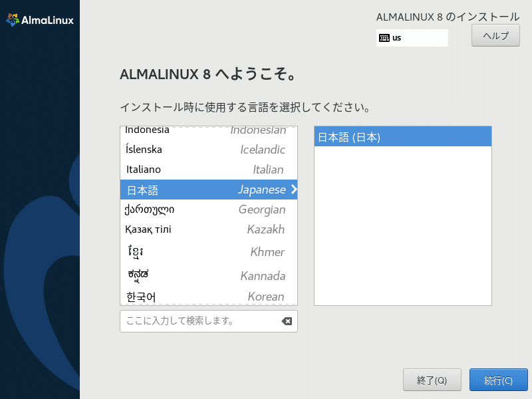Image resolution: width=532 pixels, height=399 pixels.
Task: Select the us keyboard layout indicator
Action: (x=412, y=38)
